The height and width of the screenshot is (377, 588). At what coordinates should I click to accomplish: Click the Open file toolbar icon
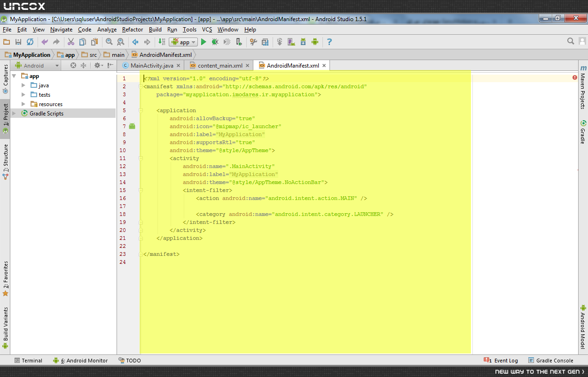pos(7,42)
